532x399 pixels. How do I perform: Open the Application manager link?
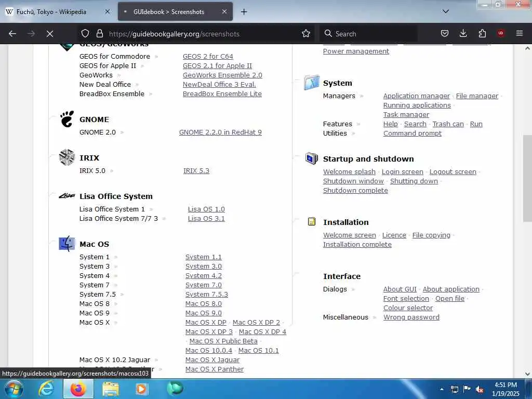416,96
